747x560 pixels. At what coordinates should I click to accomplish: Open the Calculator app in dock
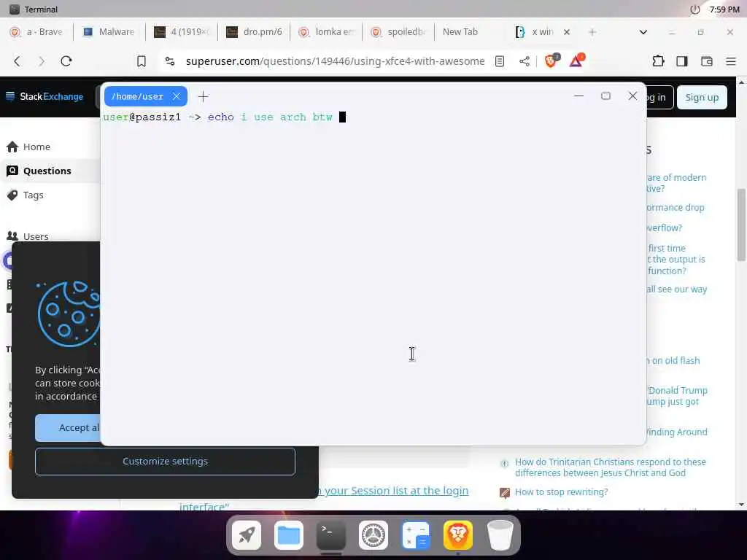click(x=416, y=535)
